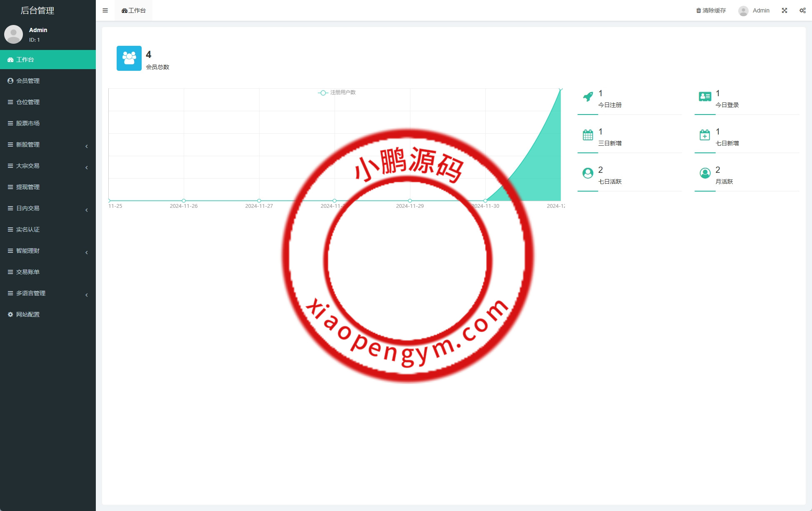Click the calendar-plus seven-day additions icon
This screenshot has height=511, width=812.
point(705,135)
